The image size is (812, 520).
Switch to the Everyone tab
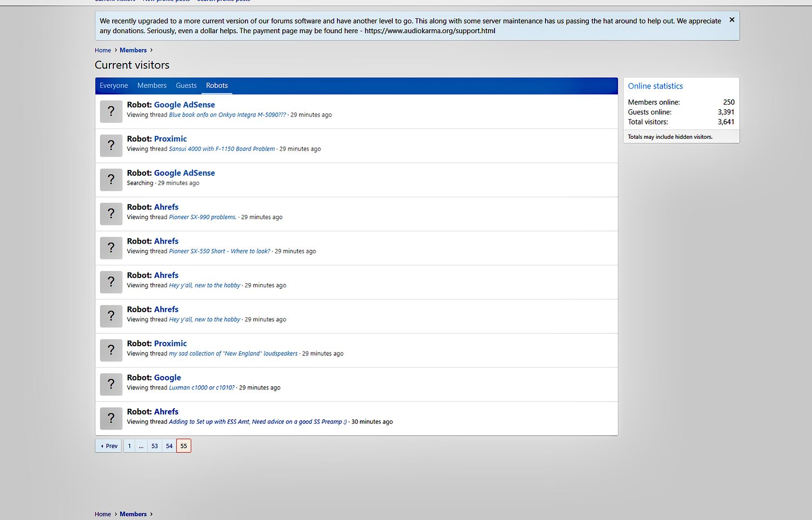[114, 86]
